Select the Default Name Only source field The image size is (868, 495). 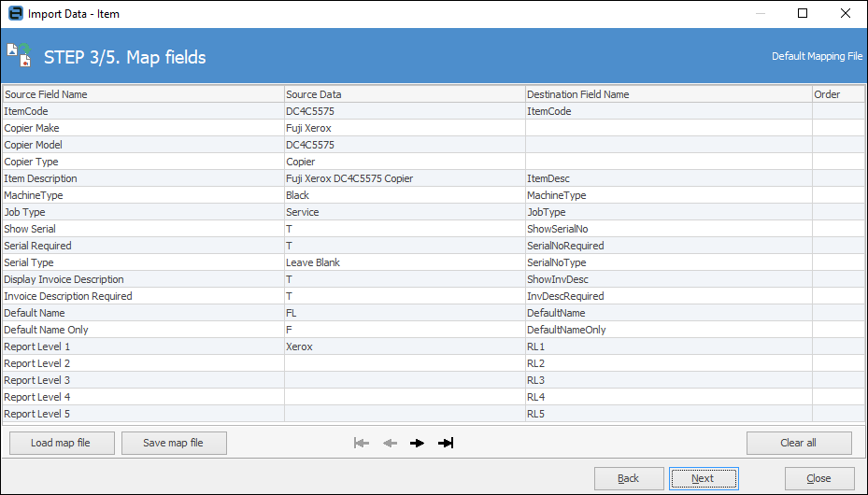point(143,330)
